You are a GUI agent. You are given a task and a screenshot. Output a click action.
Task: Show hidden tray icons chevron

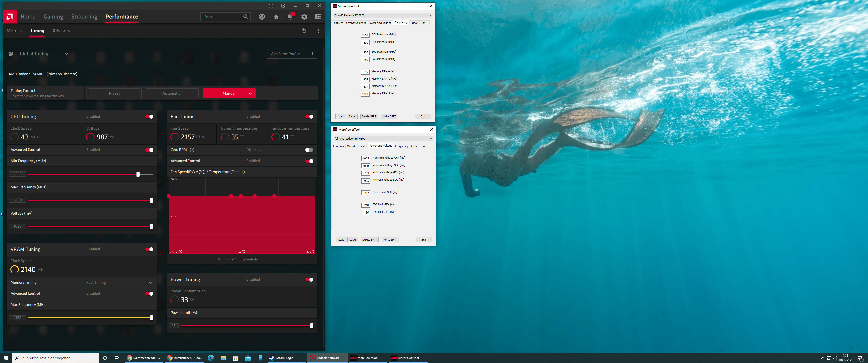(x=823, y=358)
